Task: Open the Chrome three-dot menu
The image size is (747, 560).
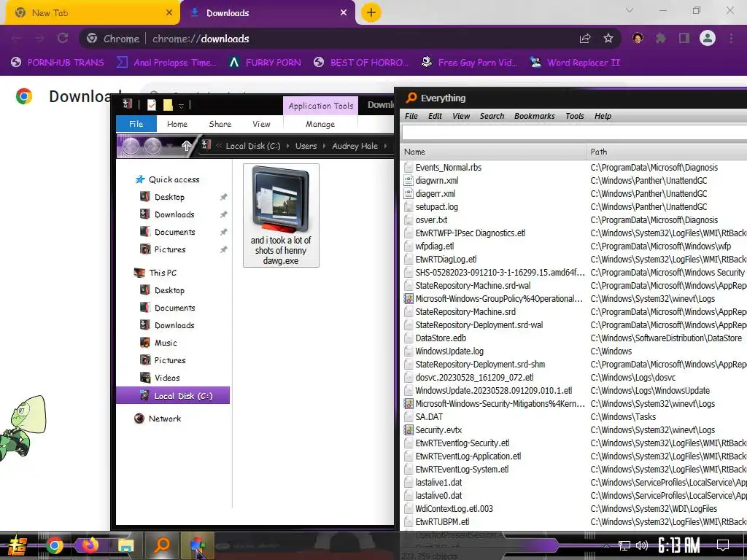Action: 731,38
